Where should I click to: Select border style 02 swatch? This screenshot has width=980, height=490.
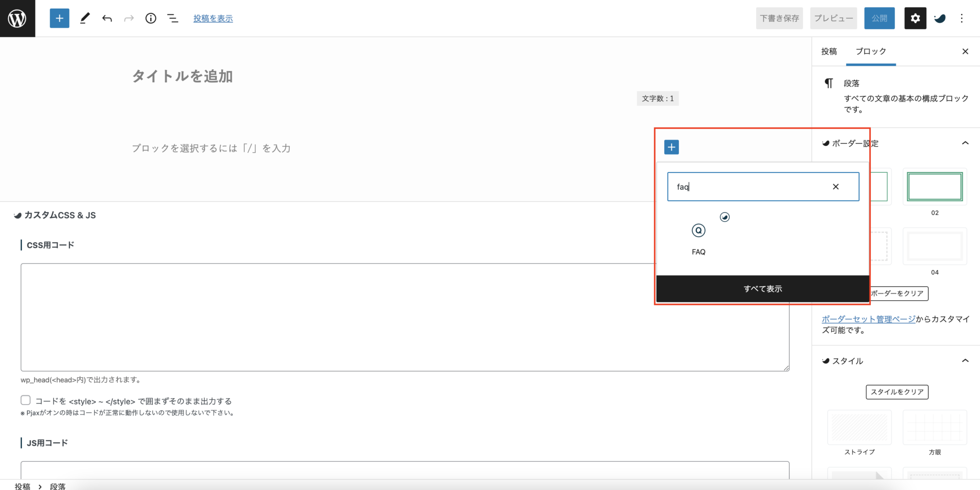(935, 186)
